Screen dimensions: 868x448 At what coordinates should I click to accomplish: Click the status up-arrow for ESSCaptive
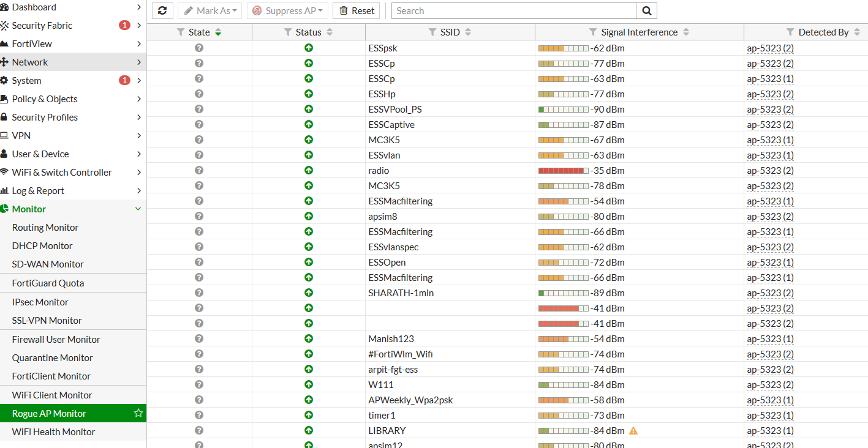click(x=309, y=124)
